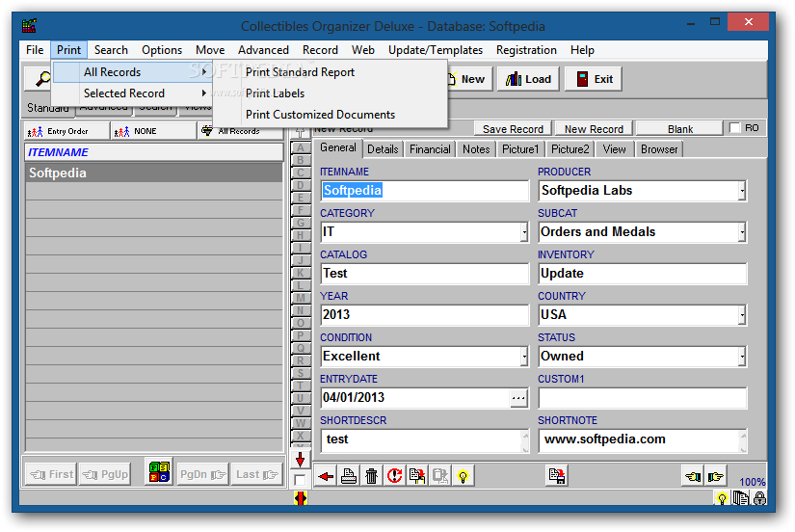Click the Entry Order sort button
795x532 pixels.
point(66,131)
